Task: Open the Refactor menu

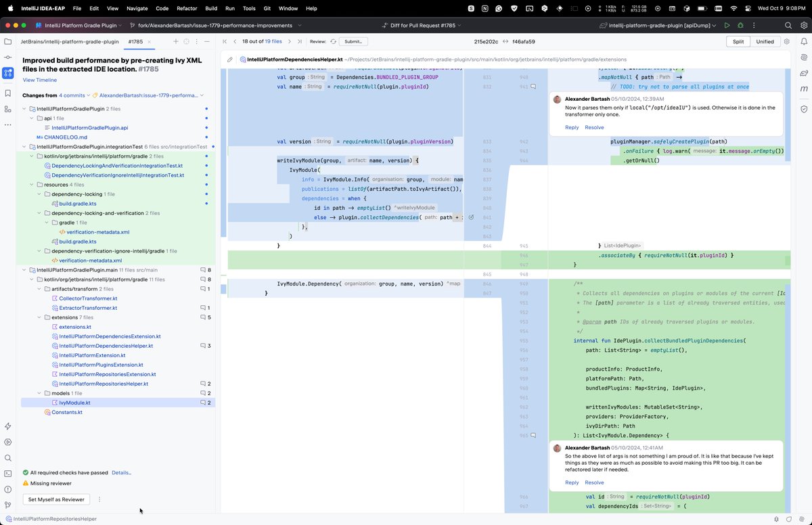Action: (x=187, y=8)
